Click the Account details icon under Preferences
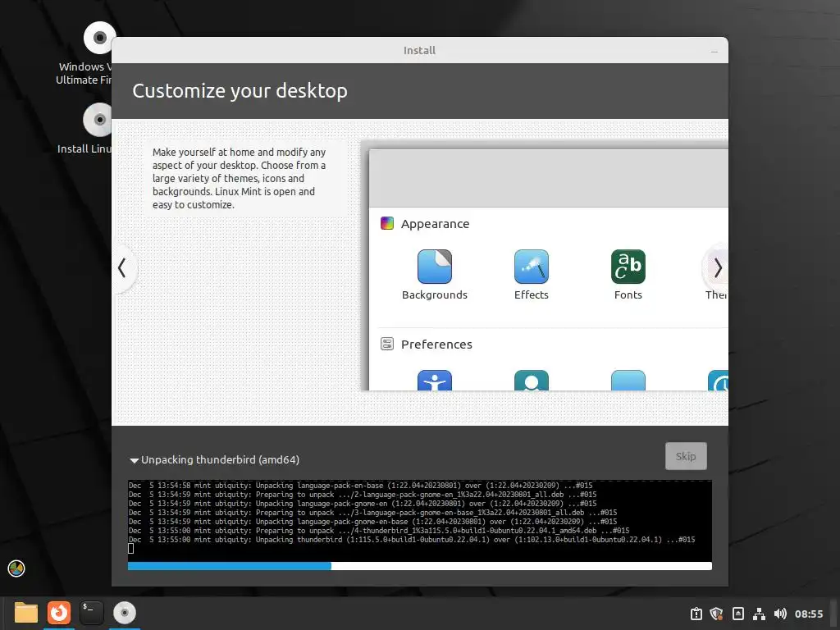 pyautogui.click(x=531, y=381)
